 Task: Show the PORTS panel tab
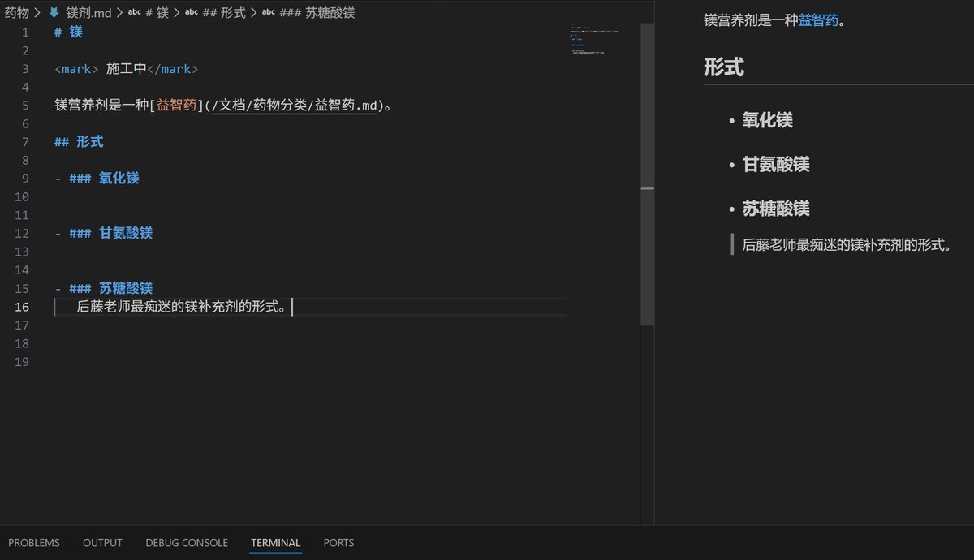[338, 543]
